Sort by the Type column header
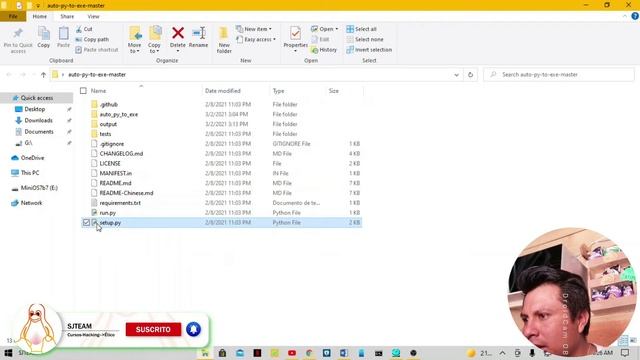The height and width of the screenshot is (360, 640). point(278,91)
